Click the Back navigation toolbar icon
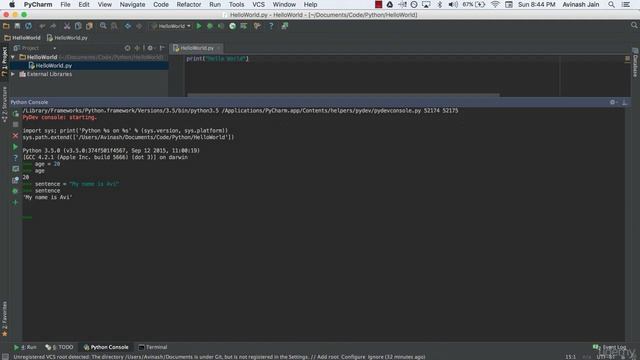The width and height of the screenshot is (640, 360). pyautogui.click(x=128, y=26)
